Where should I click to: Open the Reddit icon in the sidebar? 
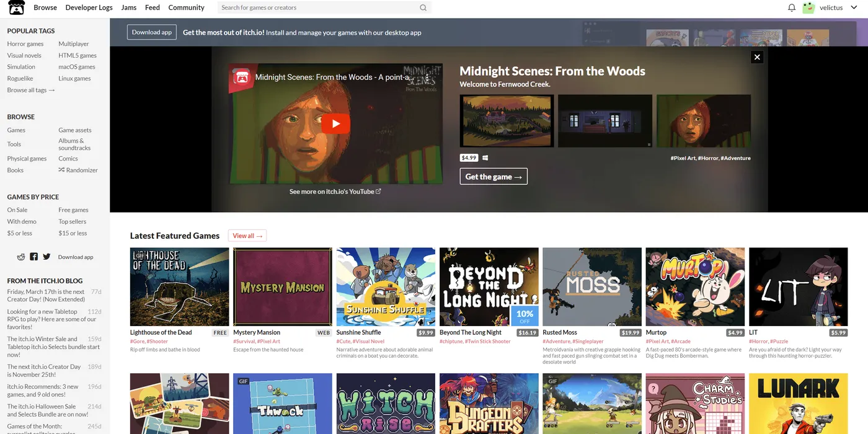click(21, 257)
